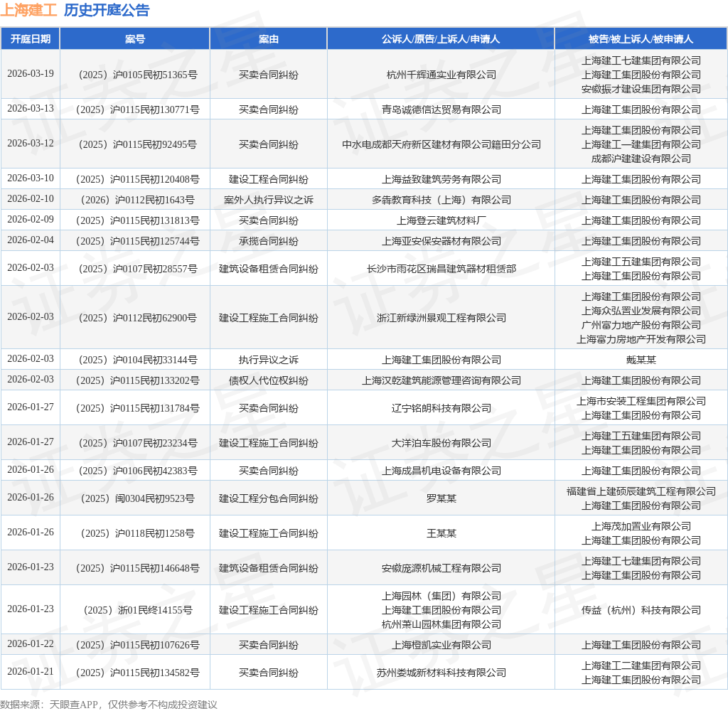Viewport: 728px width, 711px height.
Task: Select case number (2025)浙01民终14155号
Action: coord(138,610)
